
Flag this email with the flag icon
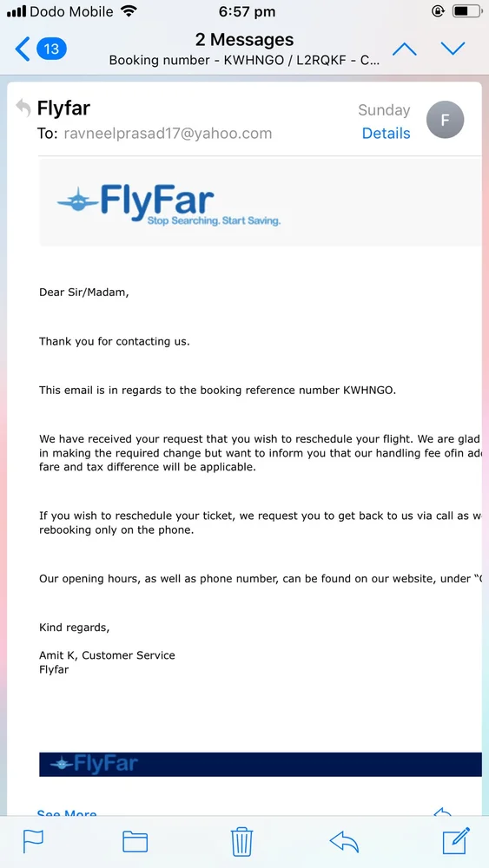point(33,841)
